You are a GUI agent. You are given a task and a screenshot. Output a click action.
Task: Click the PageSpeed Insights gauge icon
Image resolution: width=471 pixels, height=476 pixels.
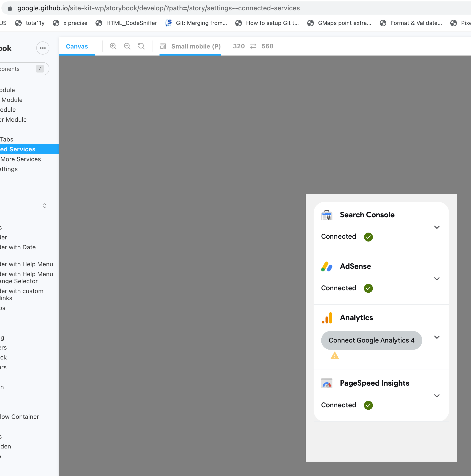pyautogui.click(x=327, y=383)
